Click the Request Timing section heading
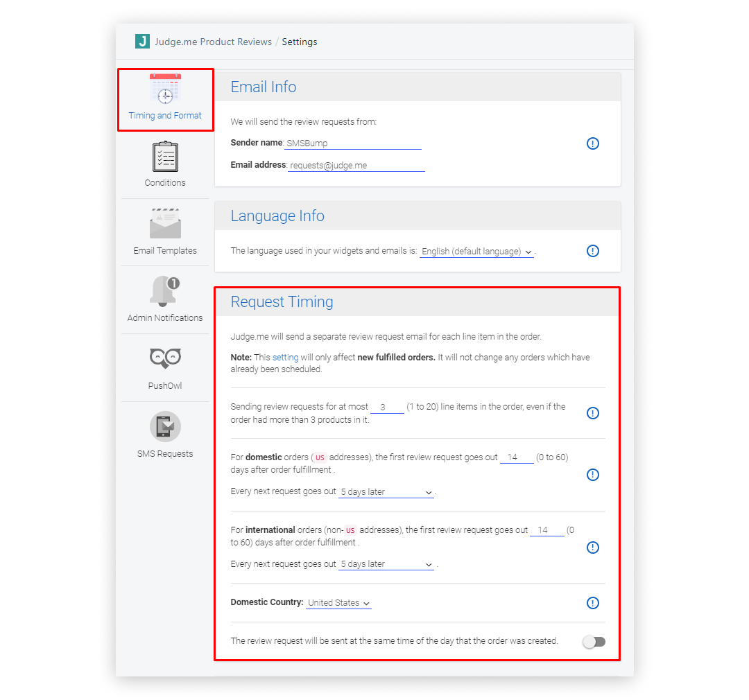The image size is (749, 700). click(282, 301)
